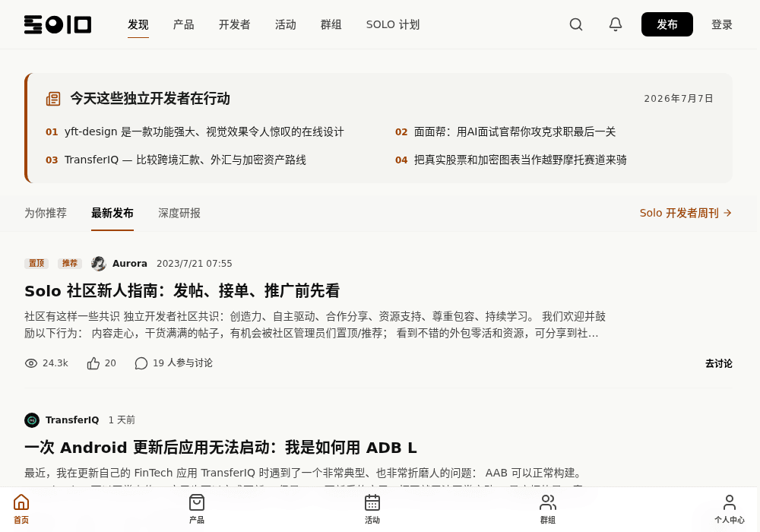Open headline 02 面面帮 AI面试官
760x532 pixels.
(x=505, y=131)
